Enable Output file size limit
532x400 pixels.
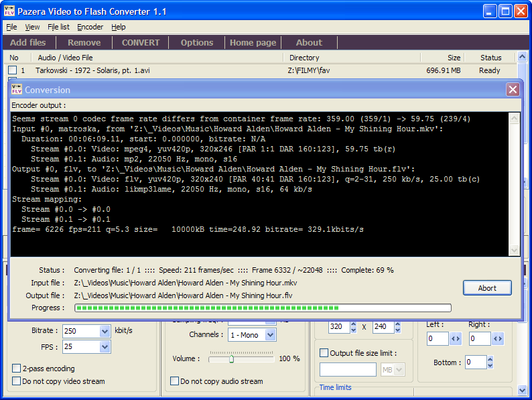coord(324,353)
